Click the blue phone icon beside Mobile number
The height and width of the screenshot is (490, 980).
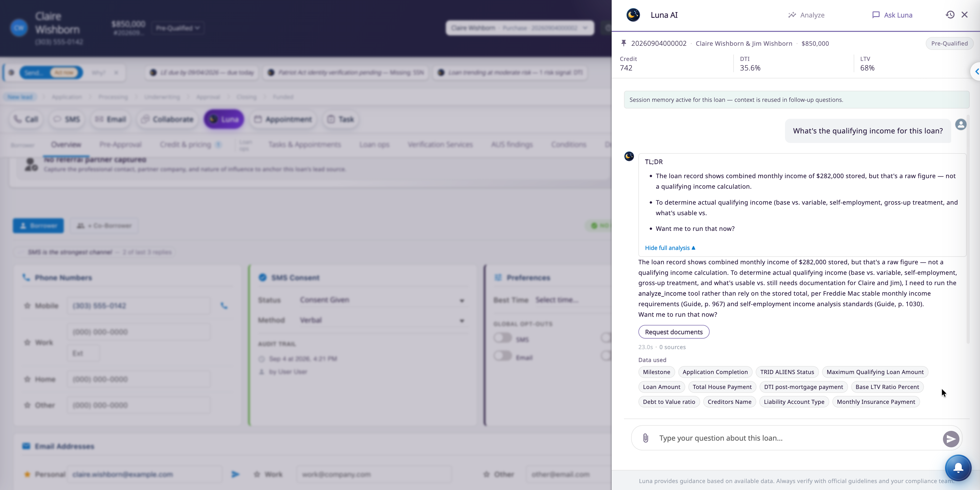224,306
